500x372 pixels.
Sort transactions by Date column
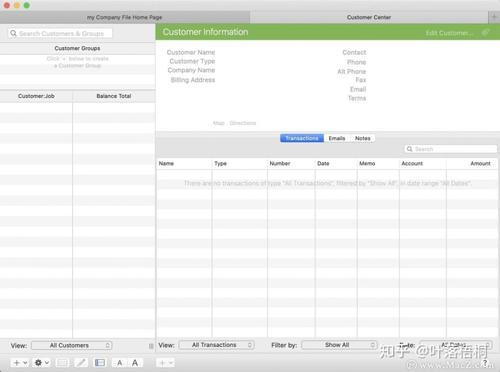tap(336, 163)
